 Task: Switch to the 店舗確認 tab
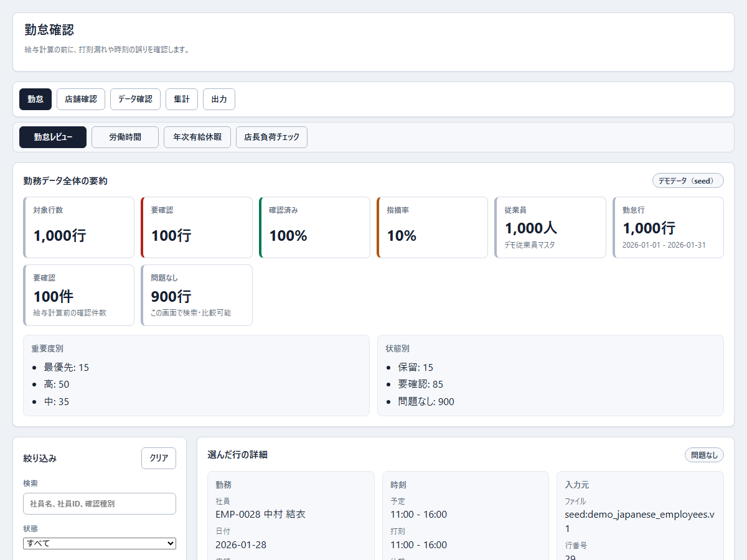coord(81,99)
